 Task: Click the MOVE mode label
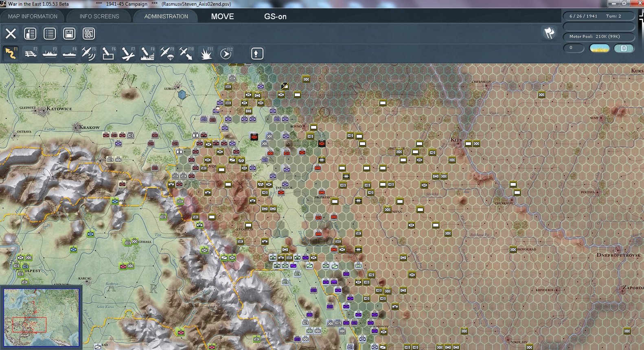click(x=223, y=17)
